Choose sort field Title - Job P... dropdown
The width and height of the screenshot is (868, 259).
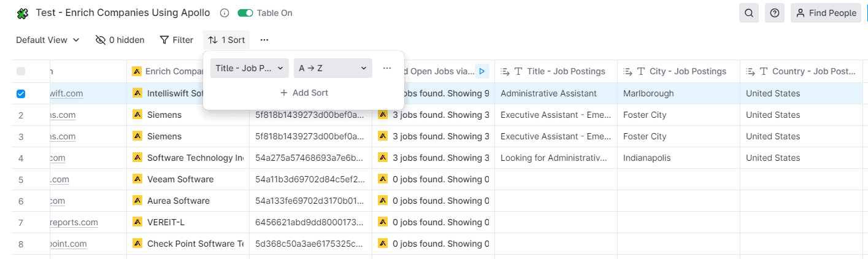[x=249, y=68]
